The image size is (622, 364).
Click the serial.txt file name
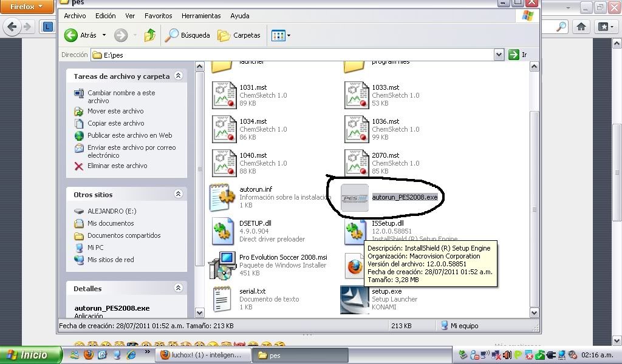pos(252,292)
